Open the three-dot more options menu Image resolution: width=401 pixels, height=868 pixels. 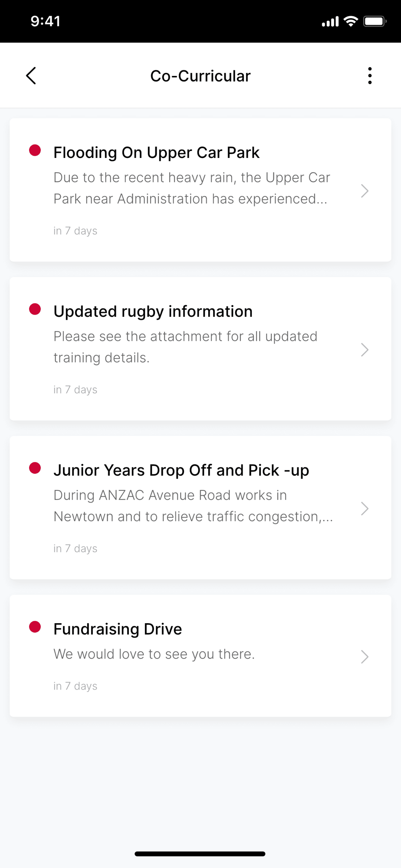coord(370,76)
